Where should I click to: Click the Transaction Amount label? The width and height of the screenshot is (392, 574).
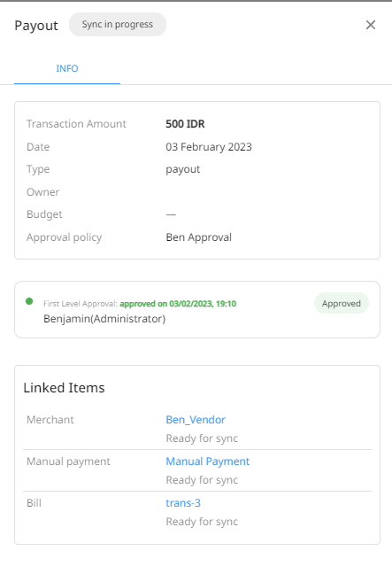[x=76, y=124]
